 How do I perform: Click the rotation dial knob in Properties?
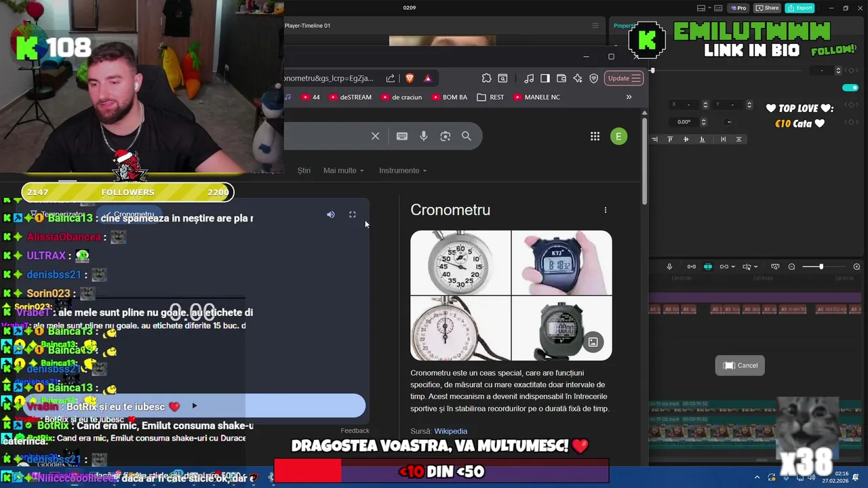(728, 122)
